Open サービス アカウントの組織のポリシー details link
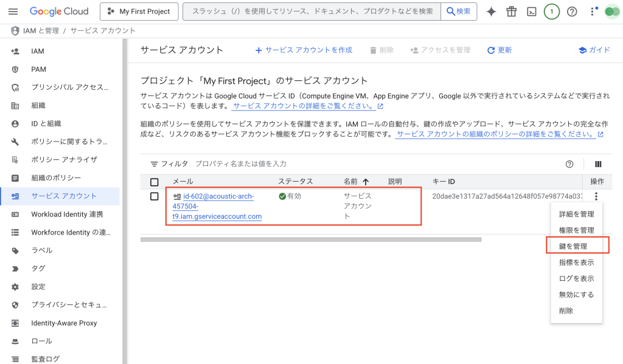 [495, 134]
